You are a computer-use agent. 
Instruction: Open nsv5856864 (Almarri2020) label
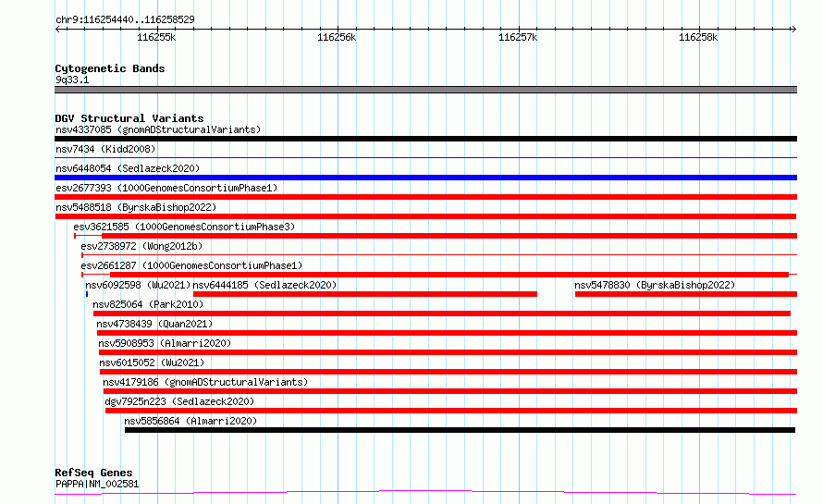190,421
